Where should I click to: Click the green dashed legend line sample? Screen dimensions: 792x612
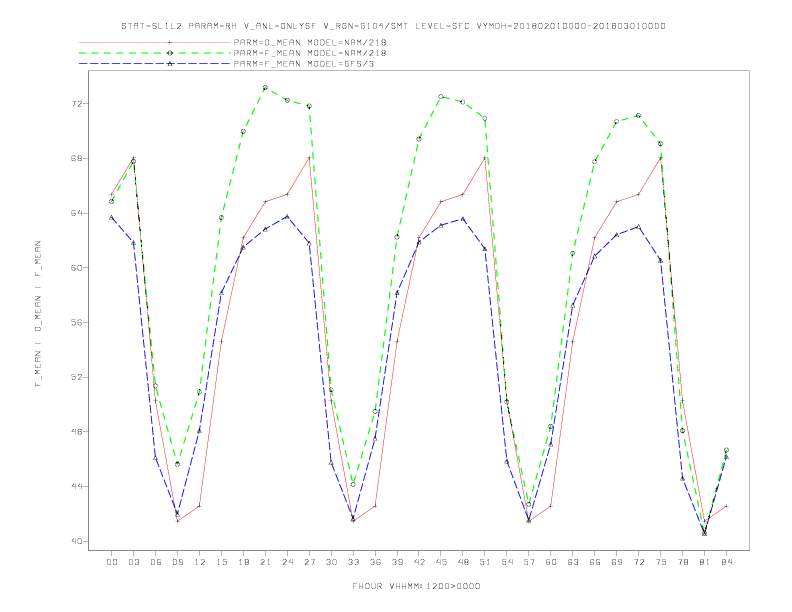(x=155, y=53)
